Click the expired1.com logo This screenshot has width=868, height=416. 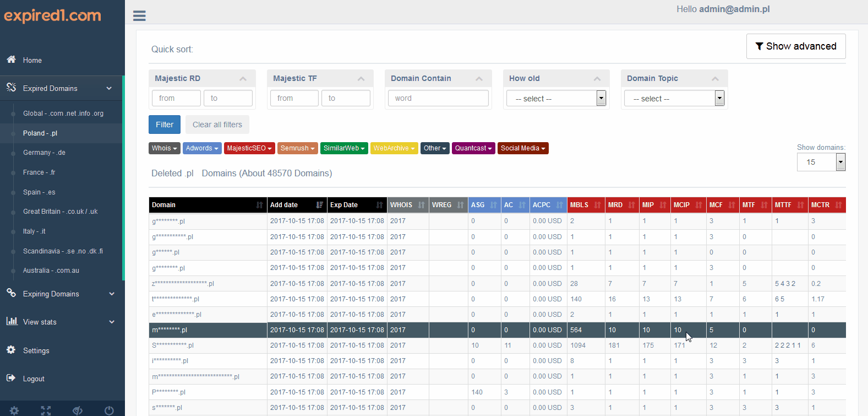tap(52, 15)
